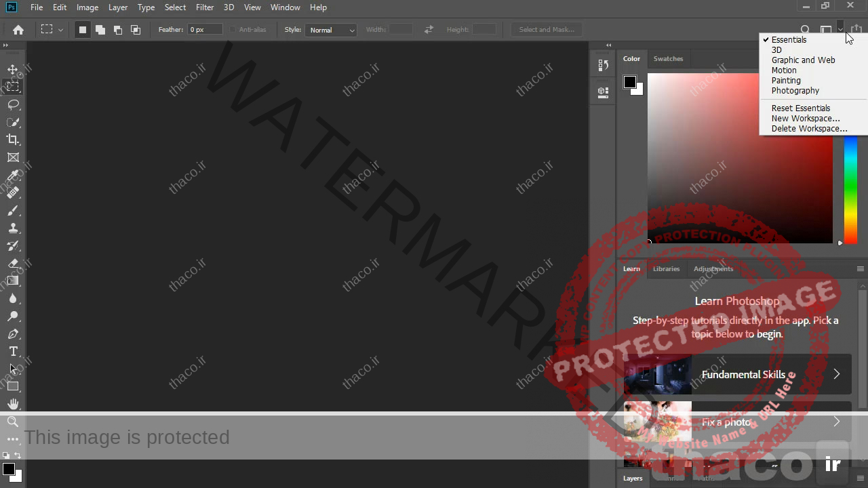Reset to default foreground and background colors
The image size is (868, 488).
pyautogui.click(x=6, y=455)
